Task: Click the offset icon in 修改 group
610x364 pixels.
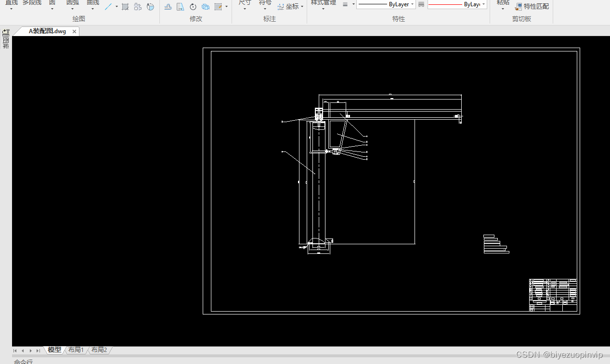Action: tap(168, 7)
